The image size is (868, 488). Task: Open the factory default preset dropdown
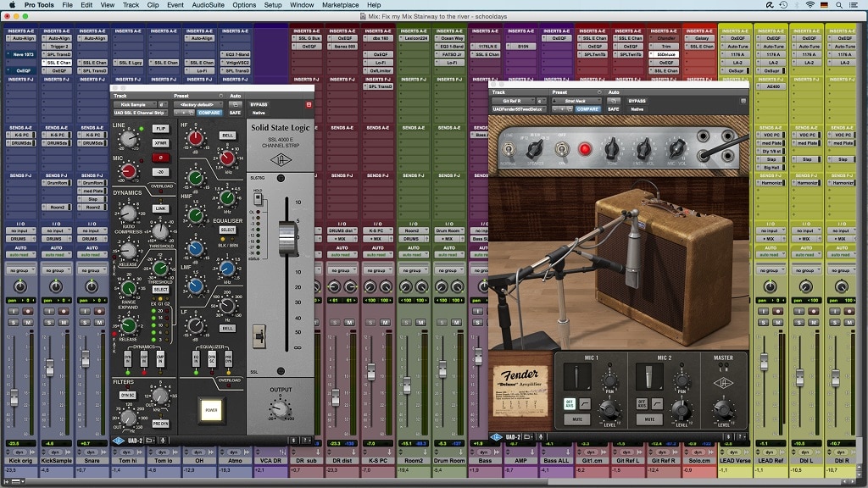click(200, 104)
